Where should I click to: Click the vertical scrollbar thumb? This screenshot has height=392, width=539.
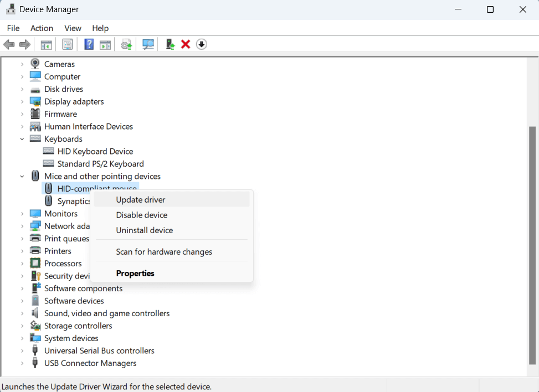coord(532,245)
